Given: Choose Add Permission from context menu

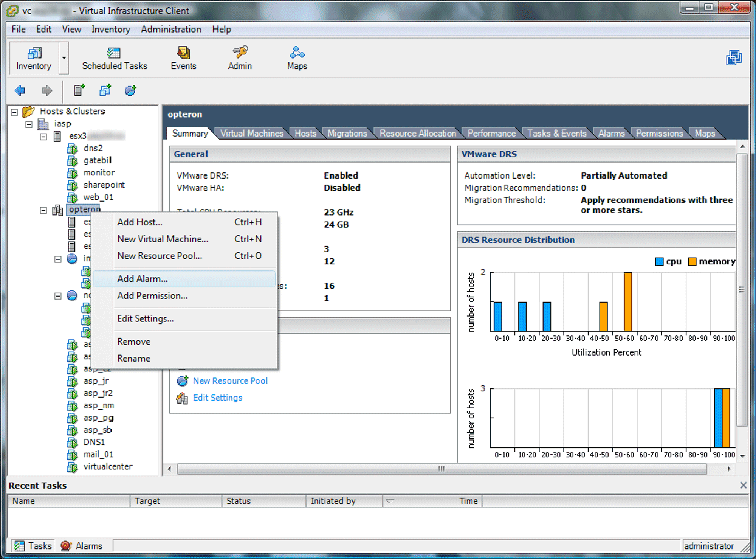Looking at the screenshot, I should 184,296.
